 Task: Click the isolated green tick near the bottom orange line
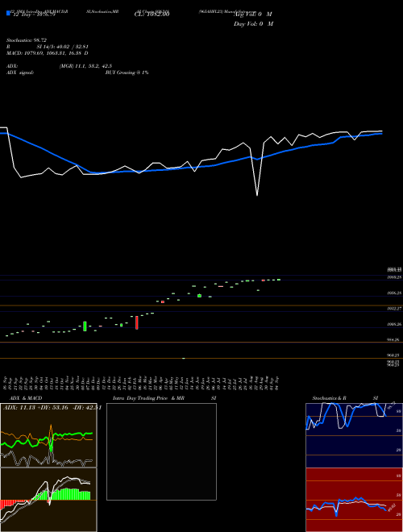tap(184, 358)
